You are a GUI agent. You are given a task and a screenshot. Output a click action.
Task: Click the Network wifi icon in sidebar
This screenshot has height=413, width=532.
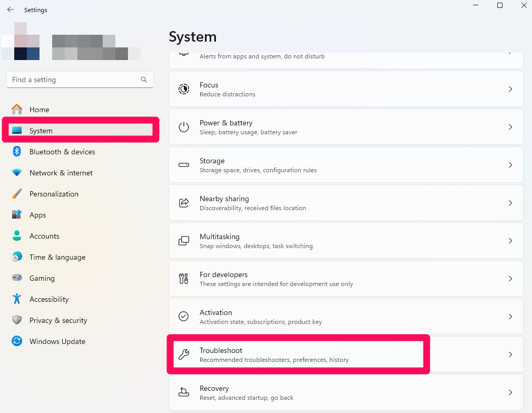17,172
